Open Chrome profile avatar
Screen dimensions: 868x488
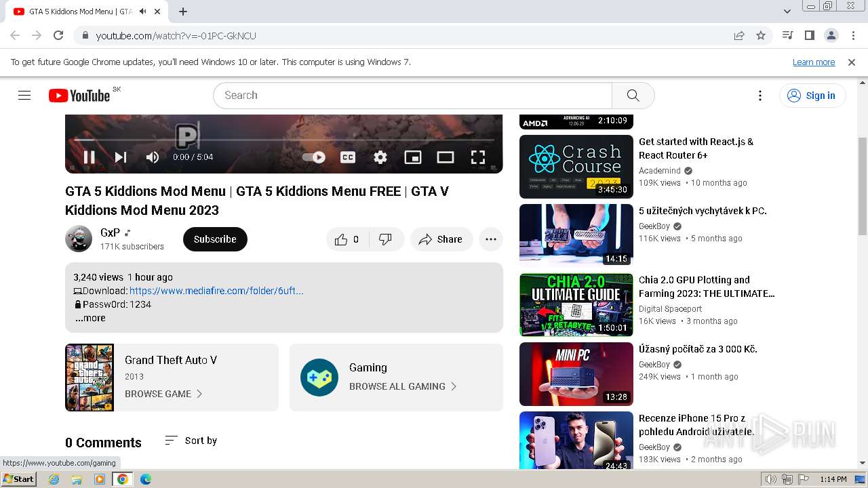click(831, 35)
